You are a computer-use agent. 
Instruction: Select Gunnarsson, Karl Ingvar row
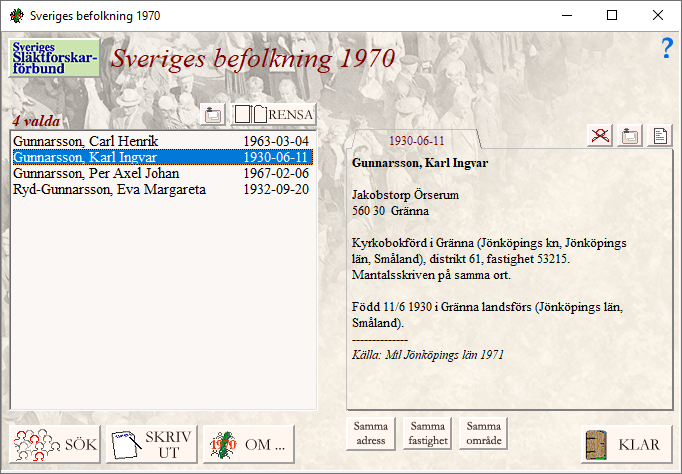click(161, 157)
